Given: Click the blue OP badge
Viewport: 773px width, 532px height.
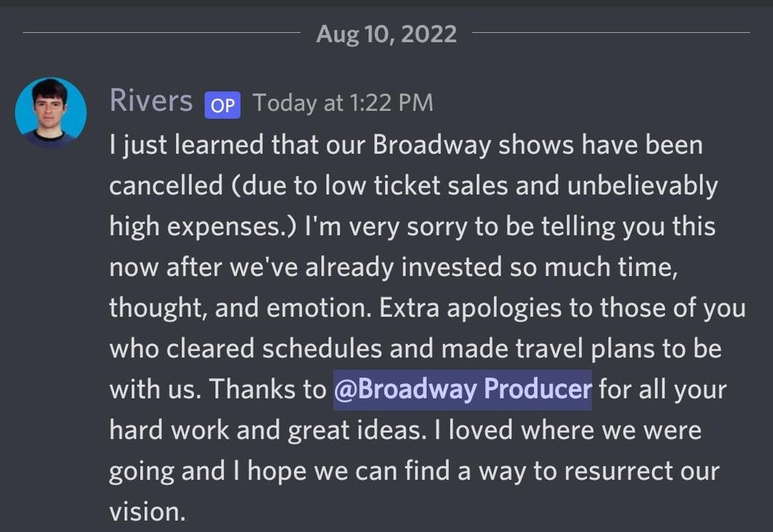Looking at the screenshot, I should [x=222, y=104].
